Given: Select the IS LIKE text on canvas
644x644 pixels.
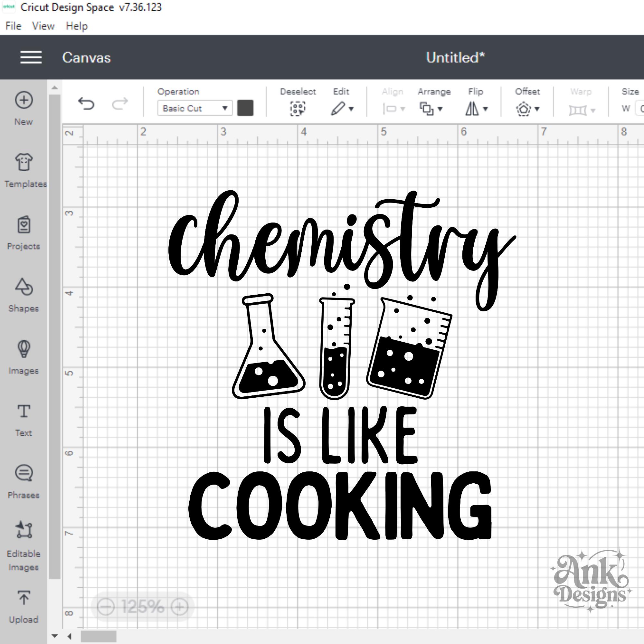Looking at the screenshot, I should click(x=340, y=435).
